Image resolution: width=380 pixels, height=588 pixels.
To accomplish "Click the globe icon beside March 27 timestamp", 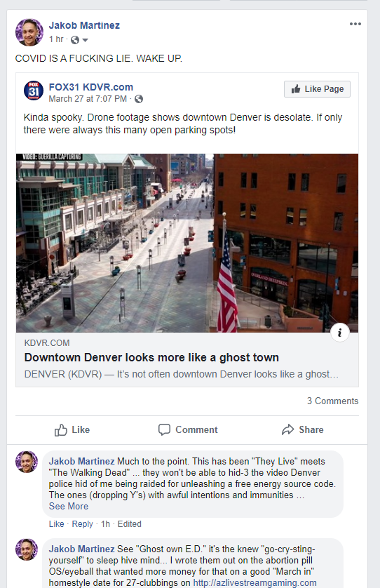I will (139, 99).
